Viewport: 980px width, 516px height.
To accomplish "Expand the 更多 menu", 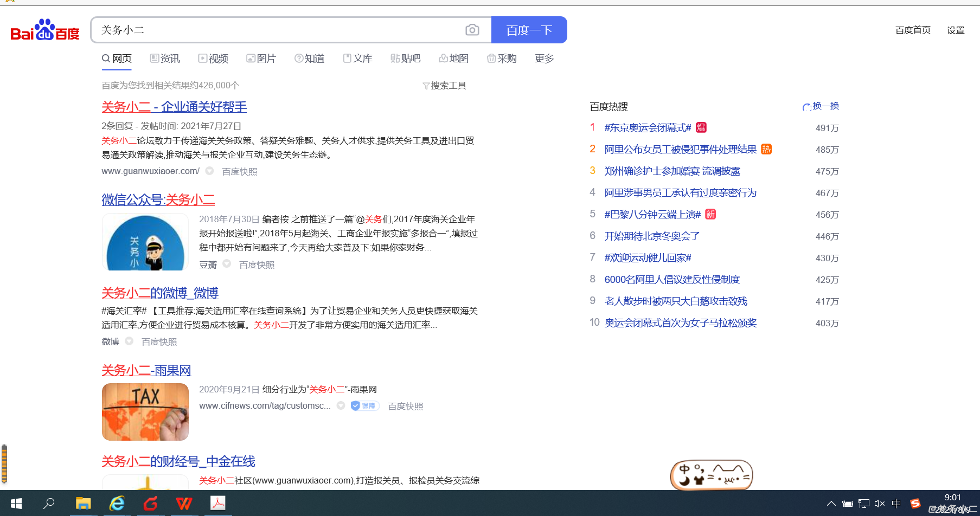I will click(x=545, y=59).
